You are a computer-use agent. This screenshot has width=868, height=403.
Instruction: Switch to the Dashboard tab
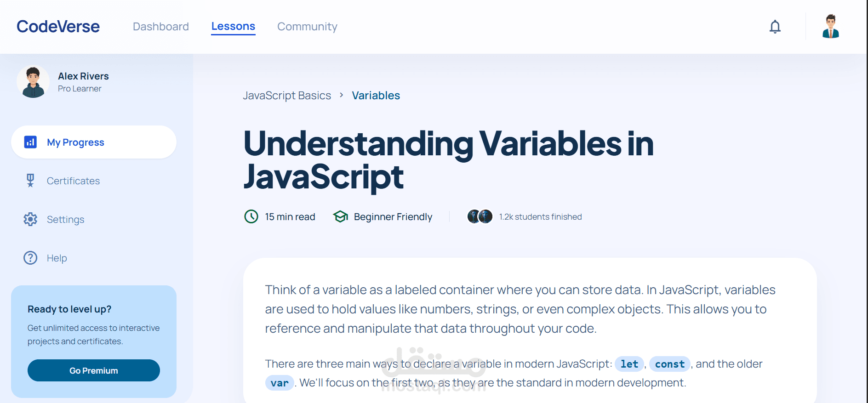[161, 27]
